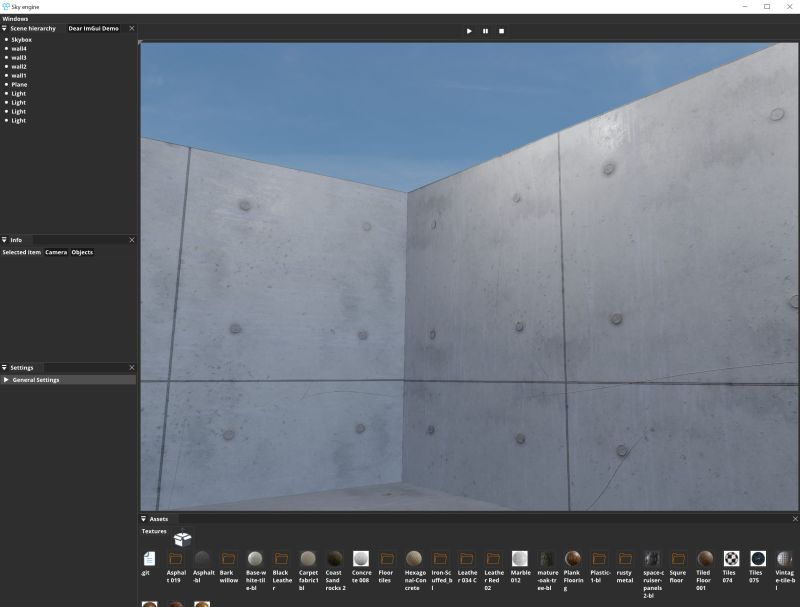Click the package icon under Textures
The height and width of the screenshot is (607, 800).
tap(182, 538)
